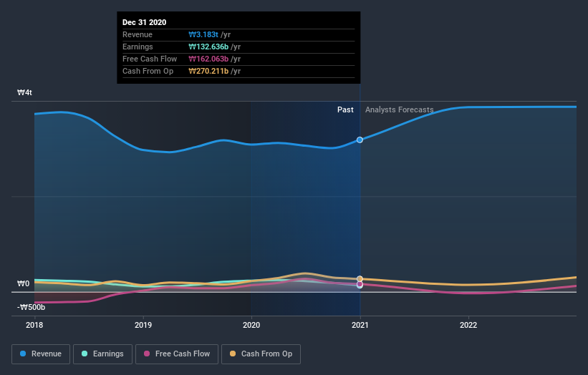
Task: Click the 2022 x-axis label
Action: click(468, 325)
